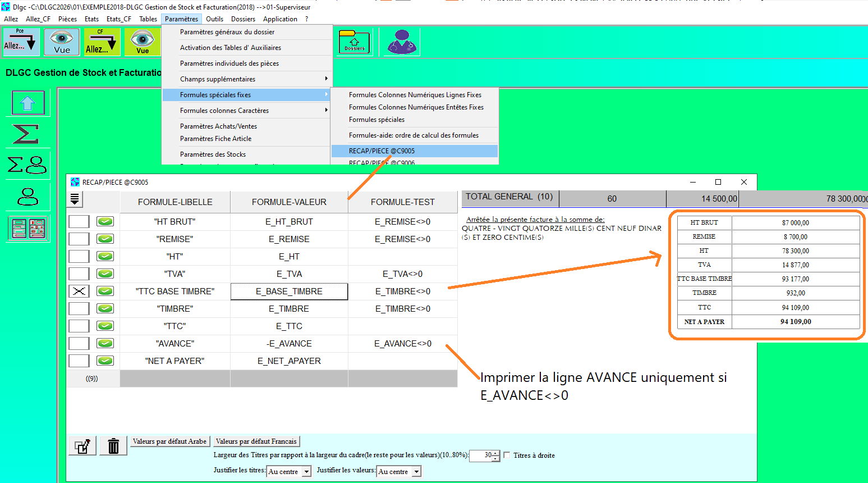Open the Outils menu
The height and width of the screenshot is (483, 868).
click(x=214, y=19)
